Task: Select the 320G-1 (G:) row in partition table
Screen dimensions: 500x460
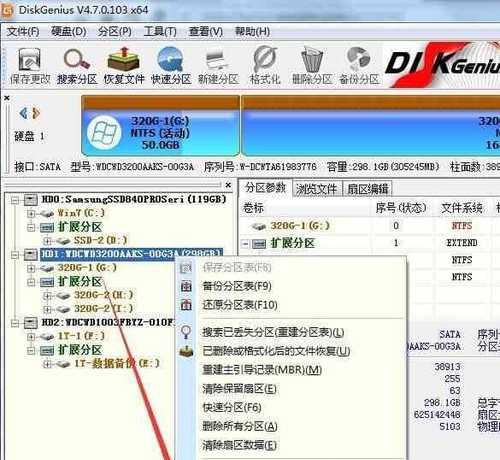Action: click(x=370, y=226)
